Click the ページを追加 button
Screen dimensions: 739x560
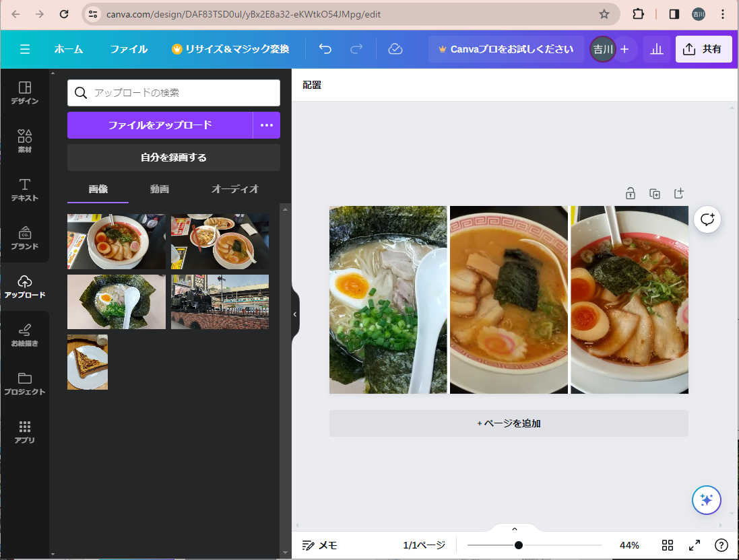[509, 423]
